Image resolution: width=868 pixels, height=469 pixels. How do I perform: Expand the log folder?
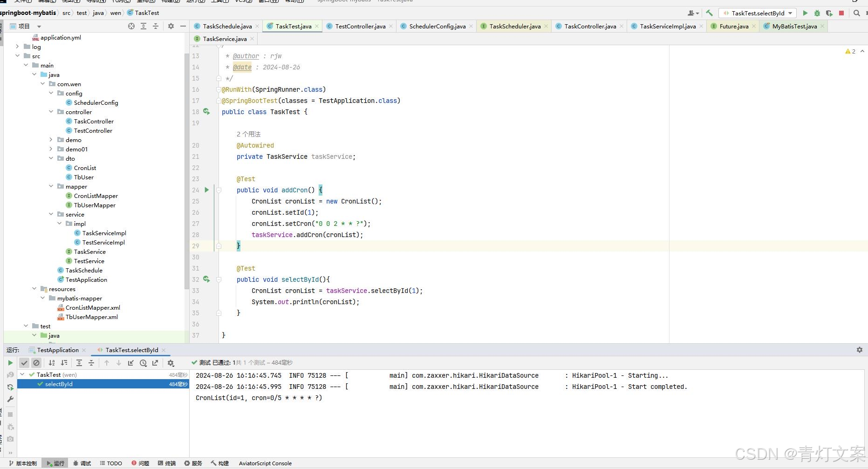pos(17,47)
